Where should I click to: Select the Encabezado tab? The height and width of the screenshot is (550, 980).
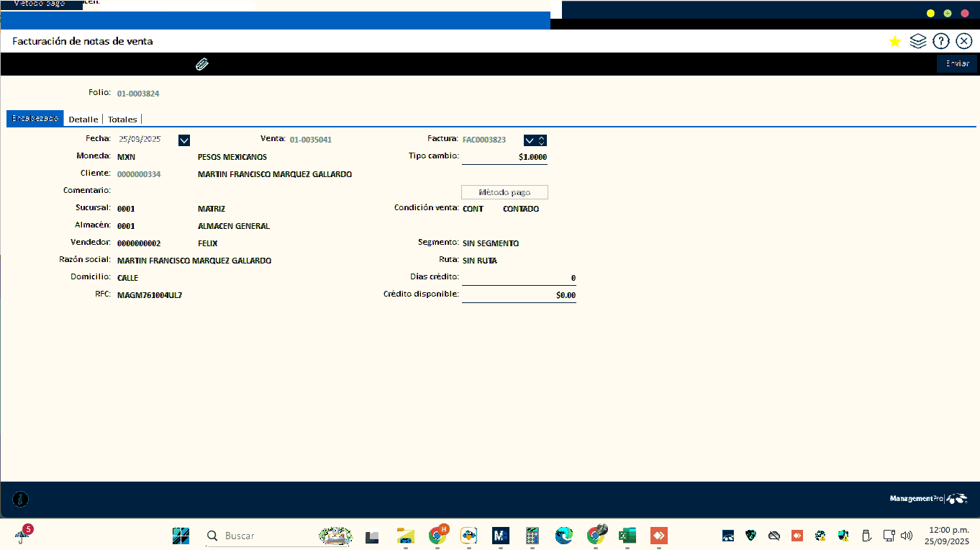point(35,119)
